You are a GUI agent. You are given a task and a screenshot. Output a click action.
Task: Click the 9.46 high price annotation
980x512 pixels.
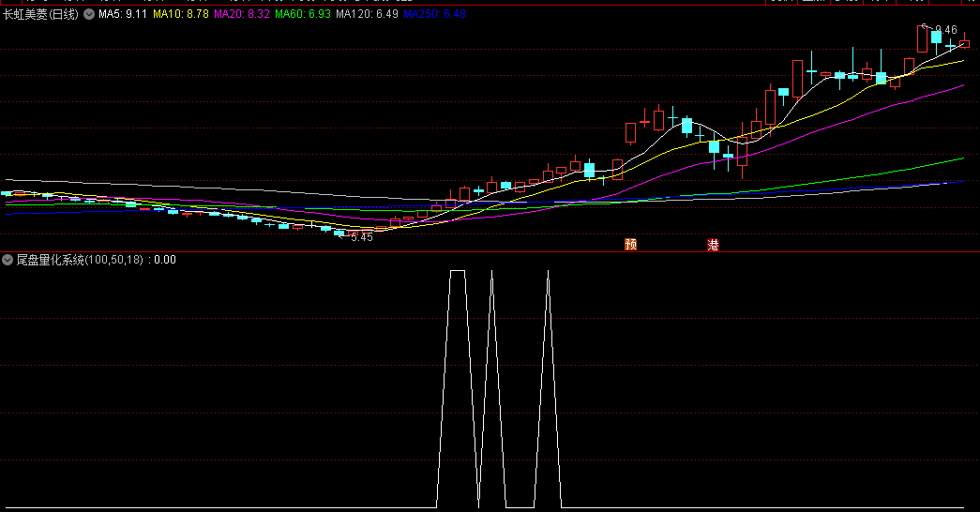[x=945, y=29]
